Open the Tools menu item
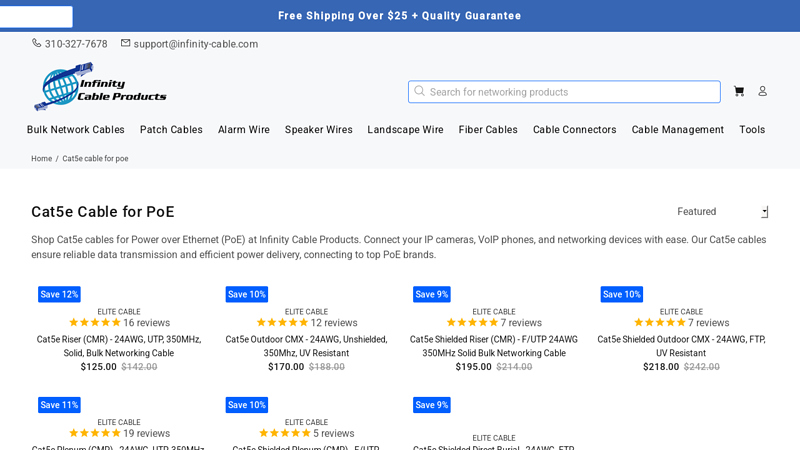 [752, 130]
